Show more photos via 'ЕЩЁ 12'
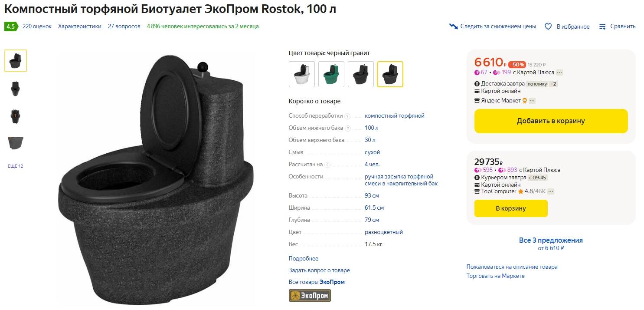The width and height of the screenshot is (644, 310). pyautogui.click(x=16, y=166)
